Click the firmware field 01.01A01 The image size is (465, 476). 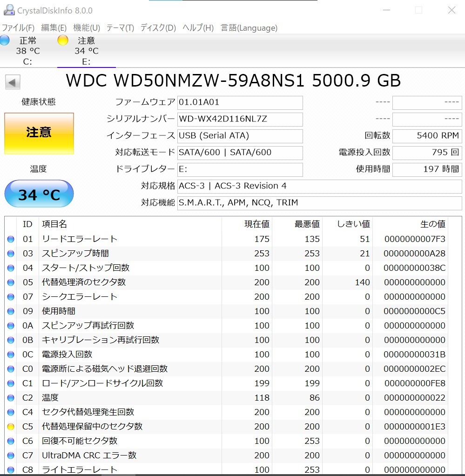pos(240,103)
